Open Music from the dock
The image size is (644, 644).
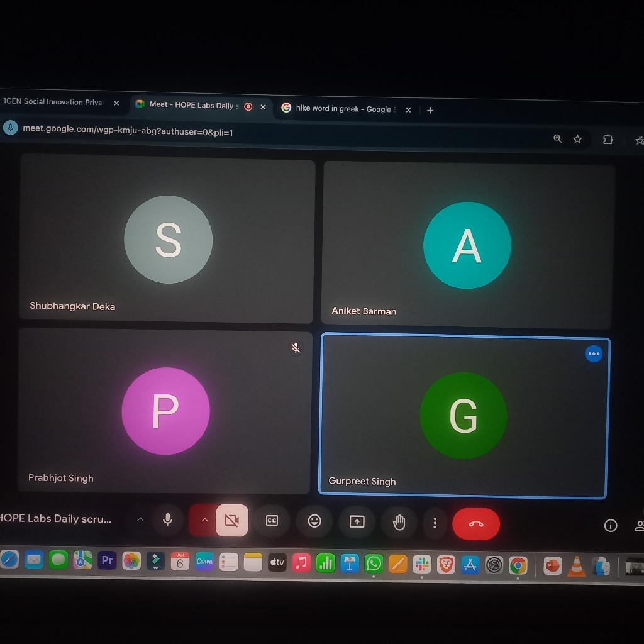[x=301, y=563]
